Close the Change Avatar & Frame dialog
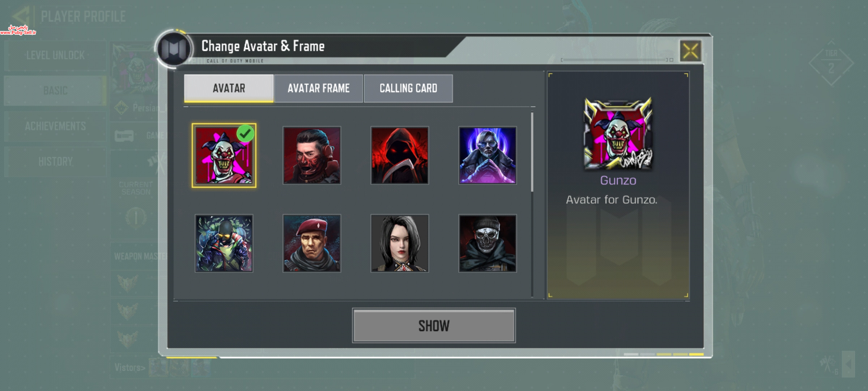The width and height of the screenshot is (868, 391). coord(690,51)
